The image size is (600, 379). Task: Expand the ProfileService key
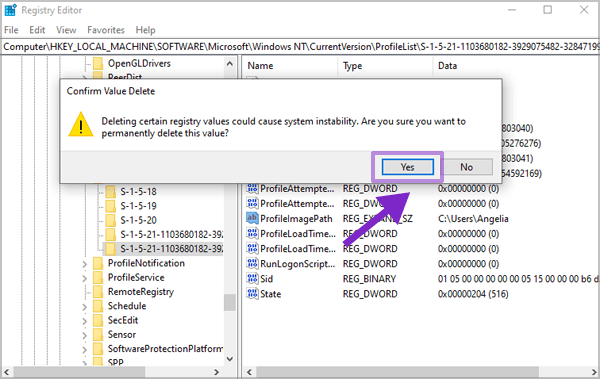(85, 278)
